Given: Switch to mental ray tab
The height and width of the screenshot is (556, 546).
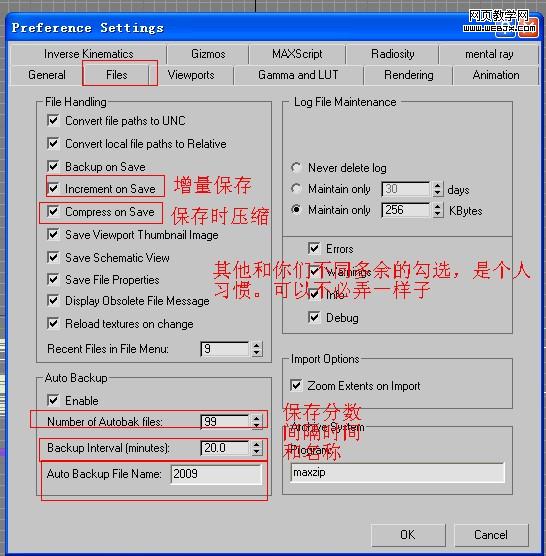Looking at the screenshot, I should coord(489,54).
